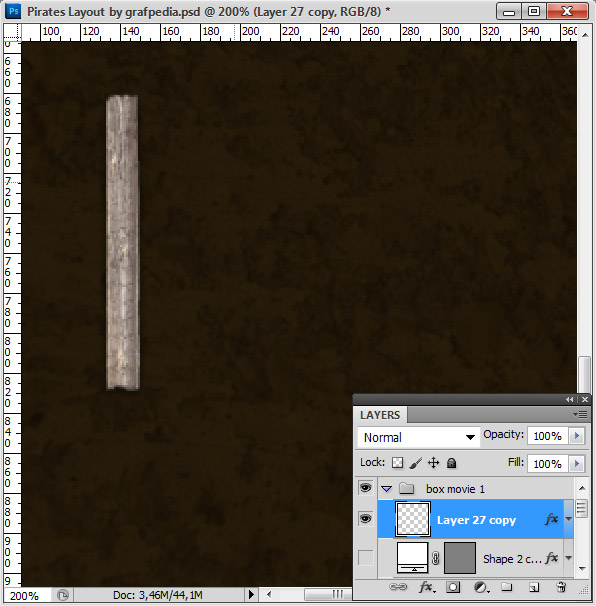This screenshot has height=606, width=596.
Task: Close the Pirates Layout document window
Action: (x=567, y=11)
